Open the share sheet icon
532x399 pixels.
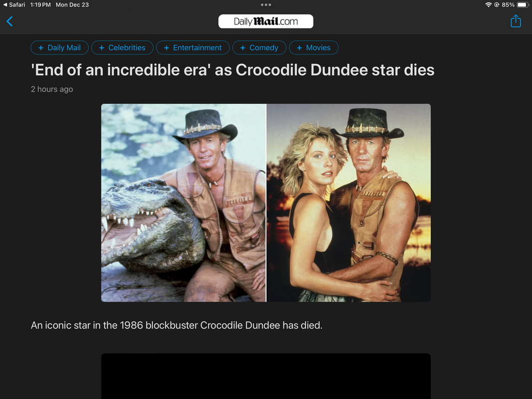pos(516,21)
